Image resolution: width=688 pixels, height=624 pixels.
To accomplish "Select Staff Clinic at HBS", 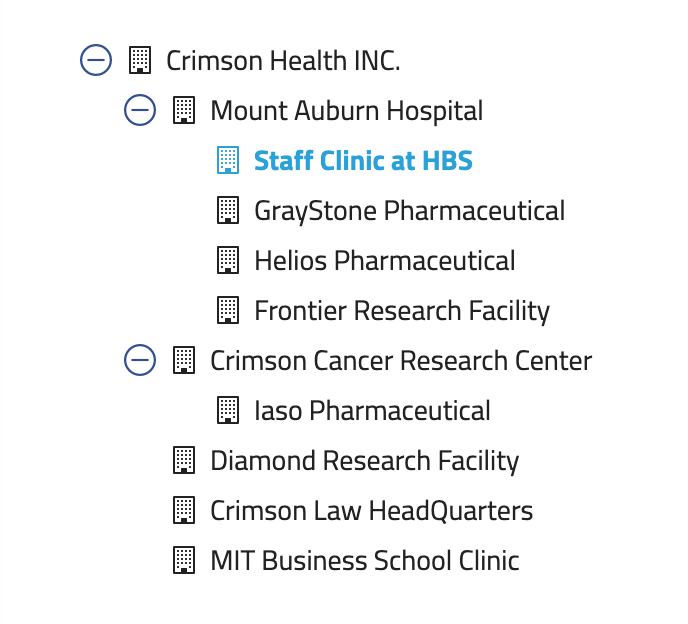I will pyautogui.click(x=363, y=160).
